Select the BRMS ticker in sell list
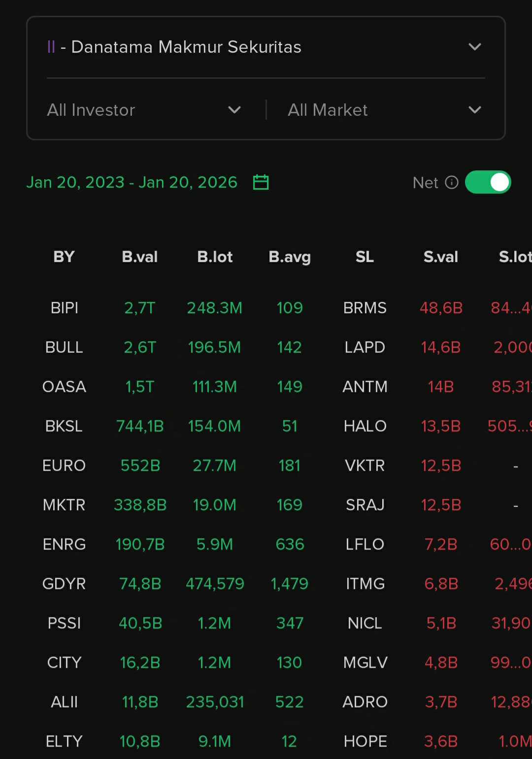Screen dimensions: 532x759 tap(365, 308)
